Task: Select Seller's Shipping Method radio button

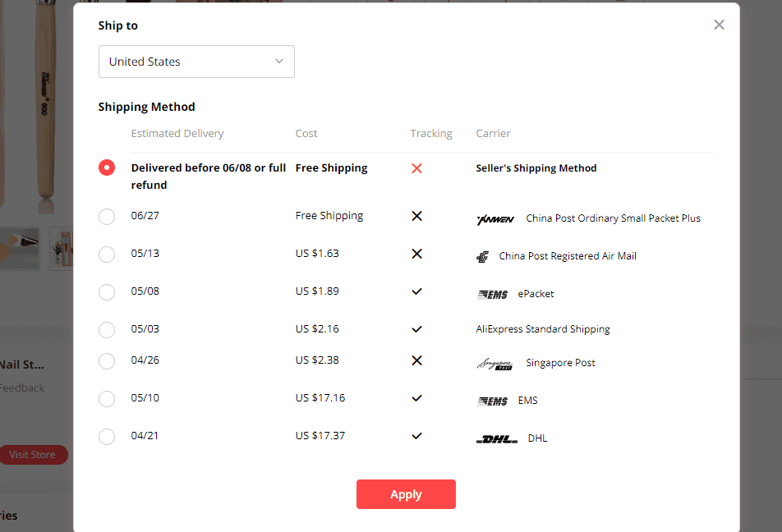Action: click(107, 167)
